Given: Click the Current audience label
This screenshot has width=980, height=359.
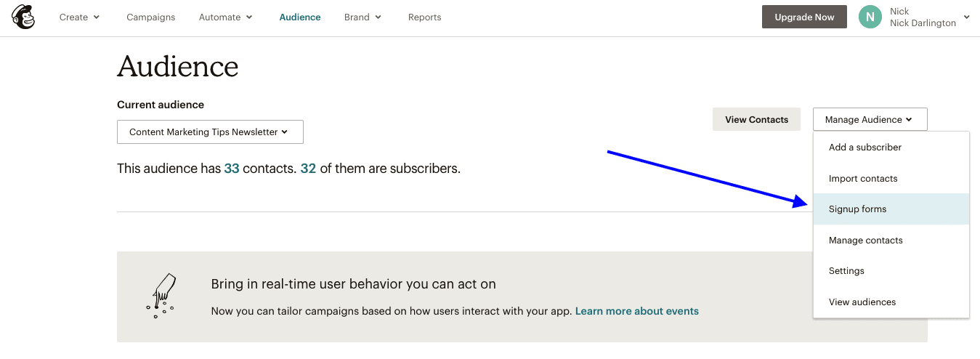Looking at the screenshot, I should [161, 105].
